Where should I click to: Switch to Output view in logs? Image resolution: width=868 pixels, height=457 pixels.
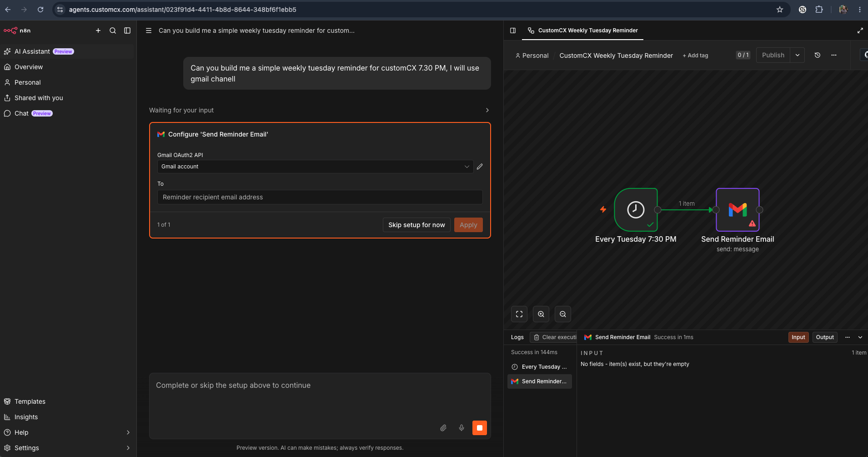pos(825,337)
